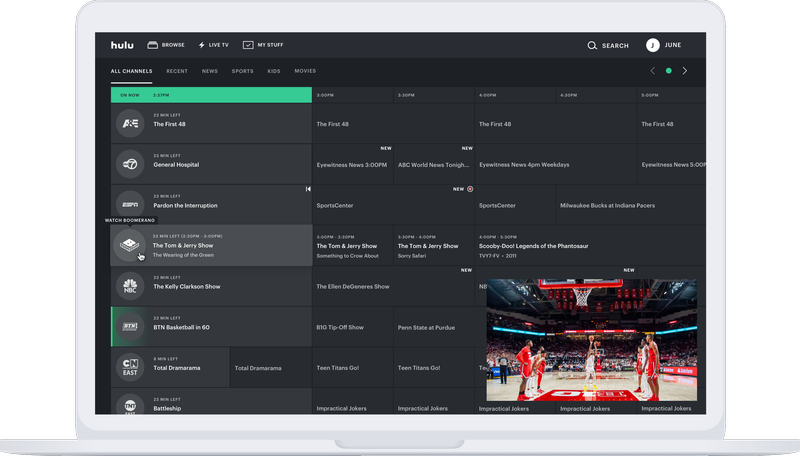Open Eyewitness News 4pm Weekdays listing

click(x=556, y=164)
